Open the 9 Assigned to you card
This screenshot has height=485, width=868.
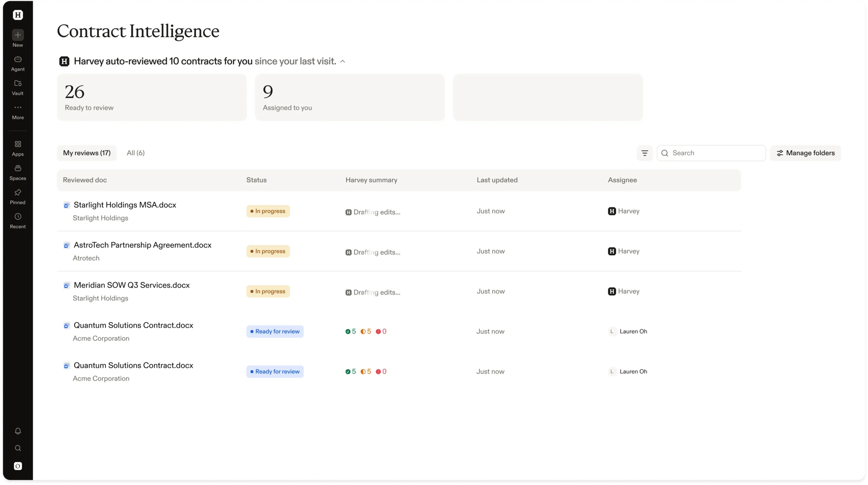350,97
